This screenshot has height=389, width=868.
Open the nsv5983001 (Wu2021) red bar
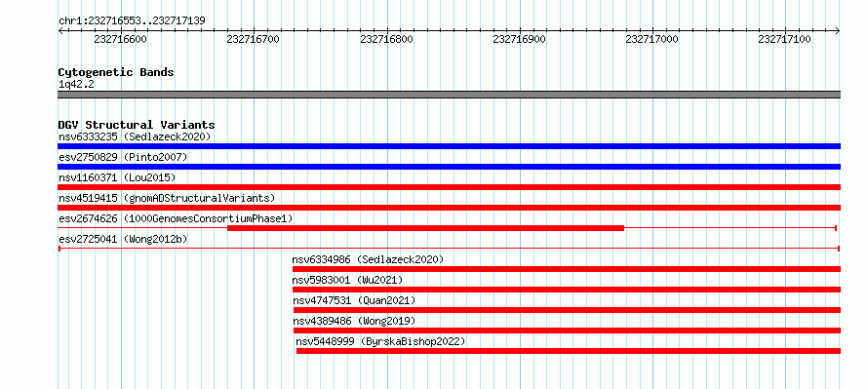(567, 290)
